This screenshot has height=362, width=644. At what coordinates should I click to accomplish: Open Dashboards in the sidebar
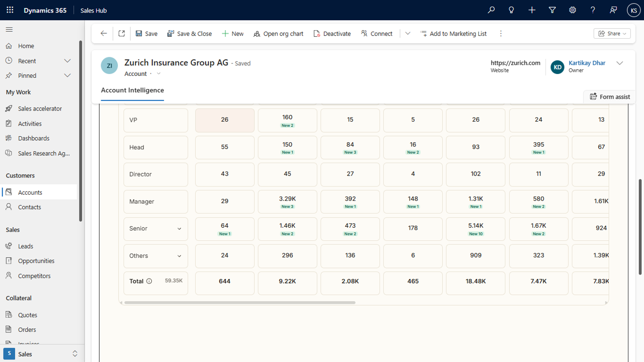click(34, 138)
